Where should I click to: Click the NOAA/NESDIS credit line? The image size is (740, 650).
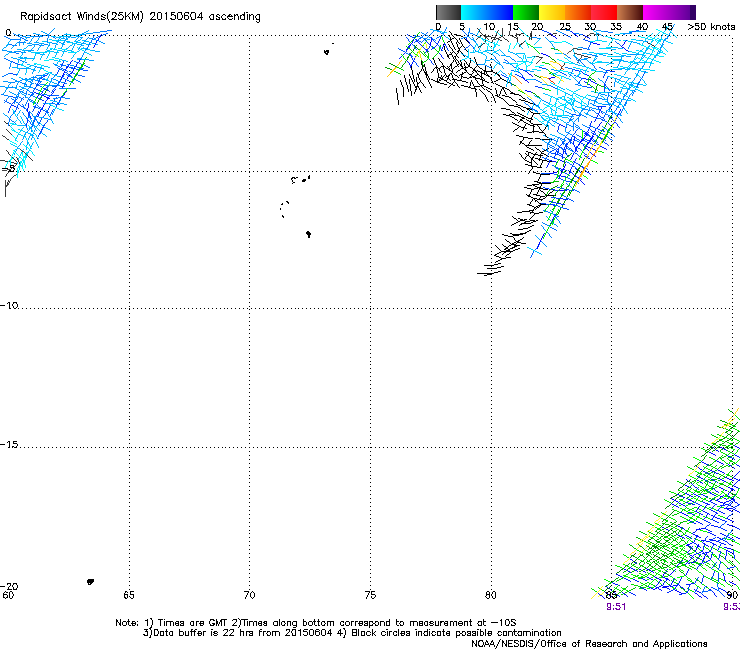[589, 644]
